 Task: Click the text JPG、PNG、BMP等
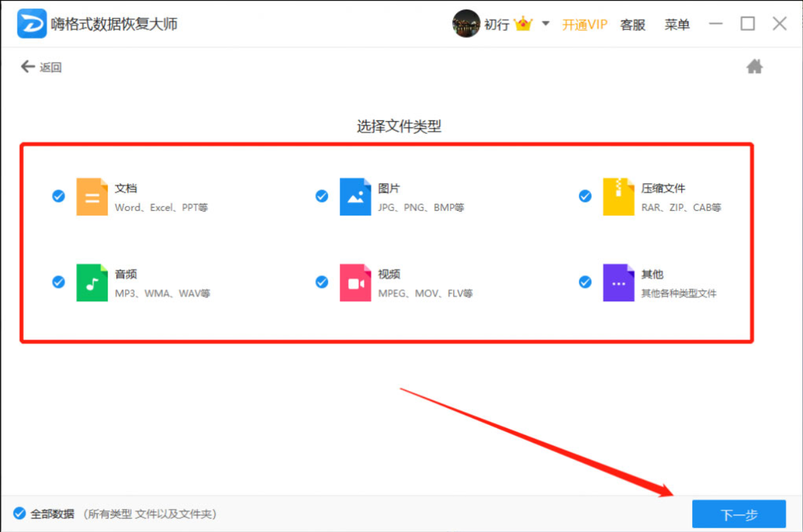click(x=421, y=208)
